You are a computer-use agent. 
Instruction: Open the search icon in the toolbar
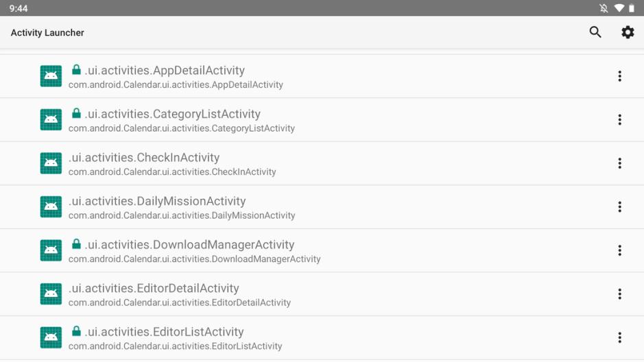point(595,32)
